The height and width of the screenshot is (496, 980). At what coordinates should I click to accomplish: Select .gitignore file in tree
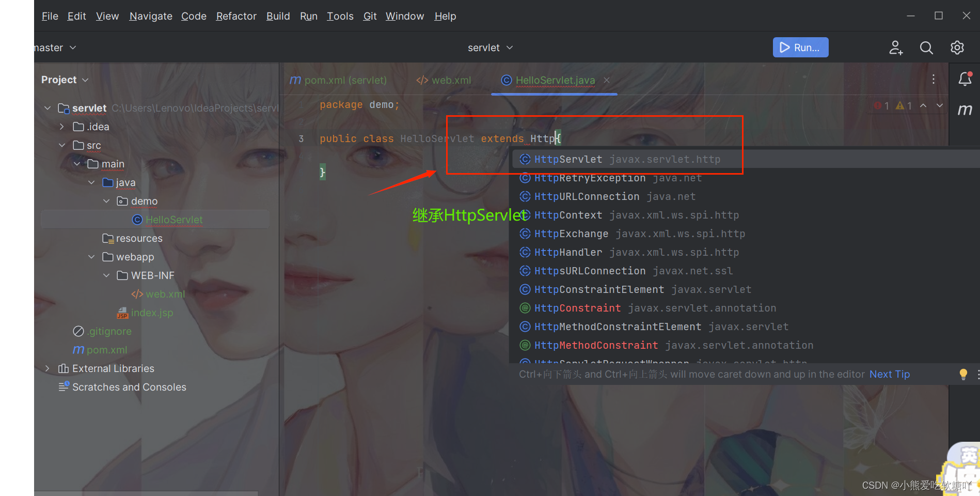102,331
